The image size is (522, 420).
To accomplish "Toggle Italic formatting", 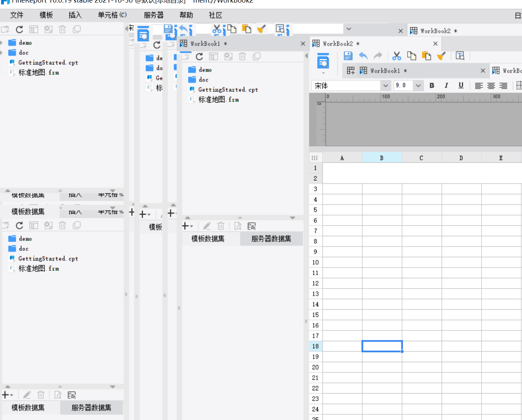I will tap(446, 85).
